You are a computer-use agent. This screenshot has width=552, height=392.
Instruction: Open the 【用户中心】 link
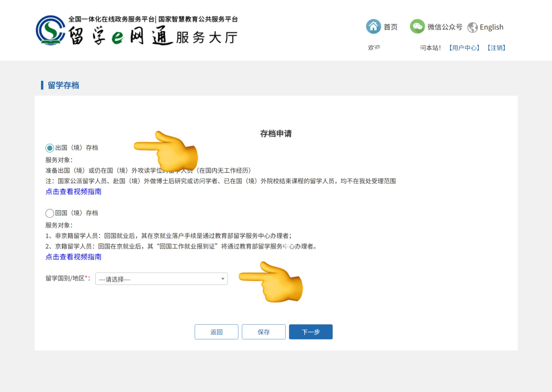pos(464,48)
